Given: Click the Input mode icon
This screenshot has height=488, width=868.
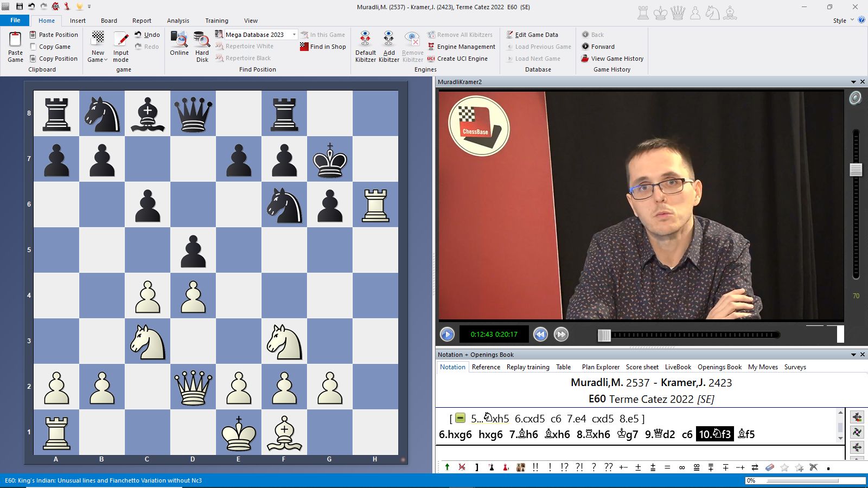Looking at the screenshot, I should (x=120, y=40).
